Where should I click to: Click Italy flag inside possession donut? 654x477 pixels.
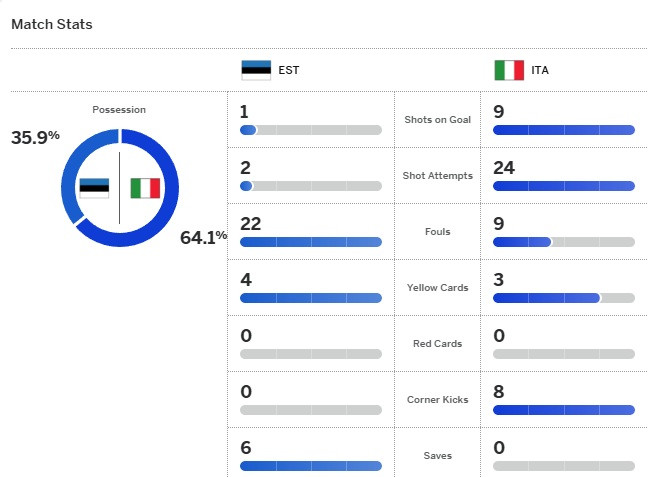pyautogui.click(x=145, y=188)
